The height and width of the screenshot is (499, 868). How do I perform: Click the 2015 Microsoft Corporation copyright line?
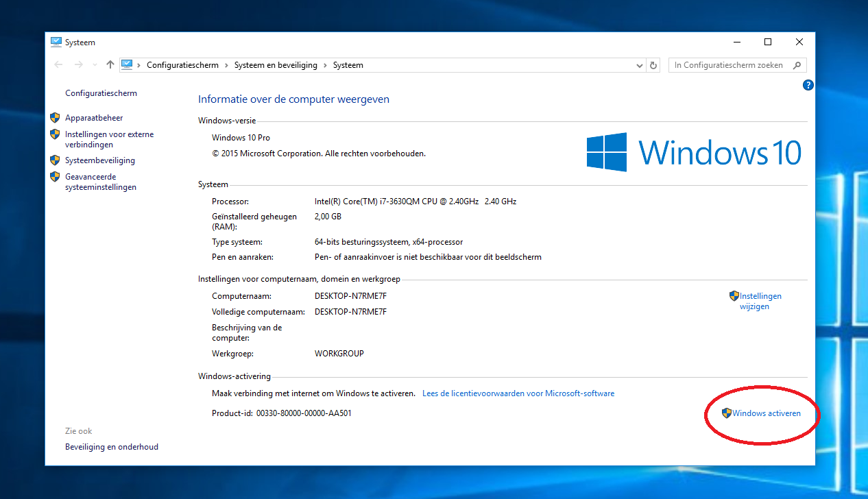pyautogui.click(x=319, y=154)
